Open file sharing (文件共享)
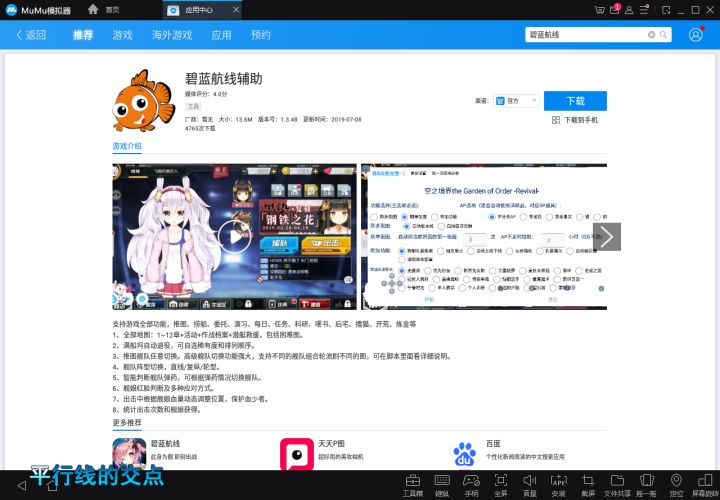 617,485
